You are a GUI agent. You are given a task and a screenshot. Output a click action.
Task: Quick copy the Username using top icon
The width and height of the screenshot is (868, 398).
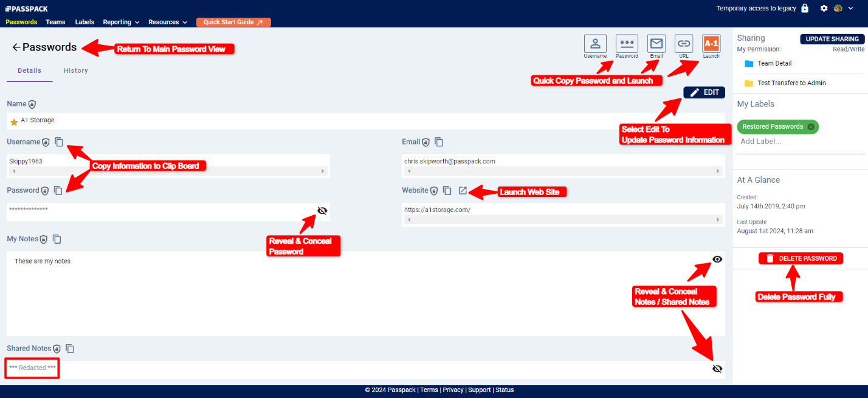[595, 44]
